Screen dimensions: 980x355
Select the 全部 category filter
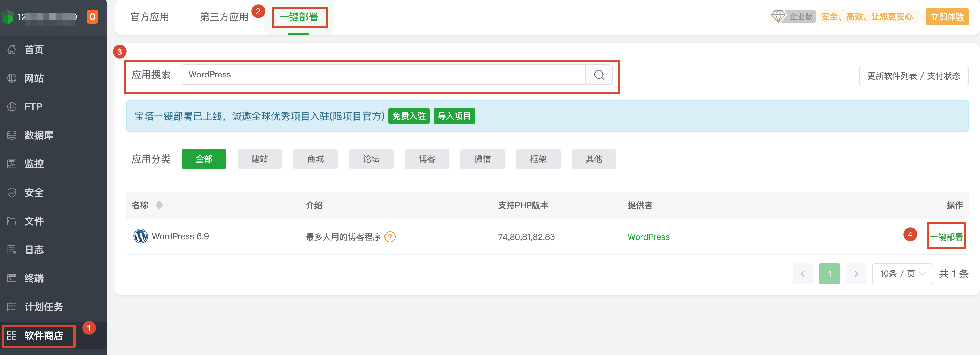point(204,159)
